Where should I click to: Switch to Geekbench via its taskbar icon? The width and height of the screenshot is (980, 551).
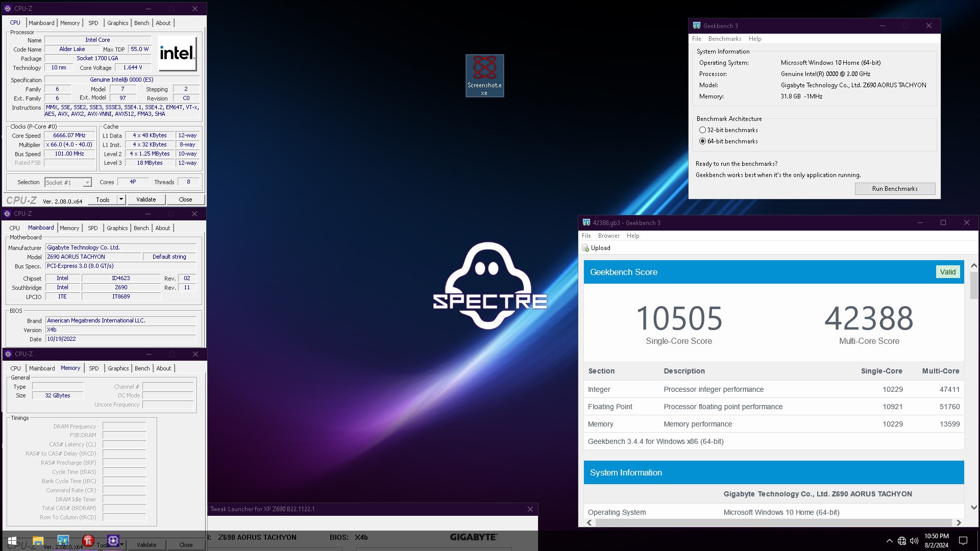63,541
